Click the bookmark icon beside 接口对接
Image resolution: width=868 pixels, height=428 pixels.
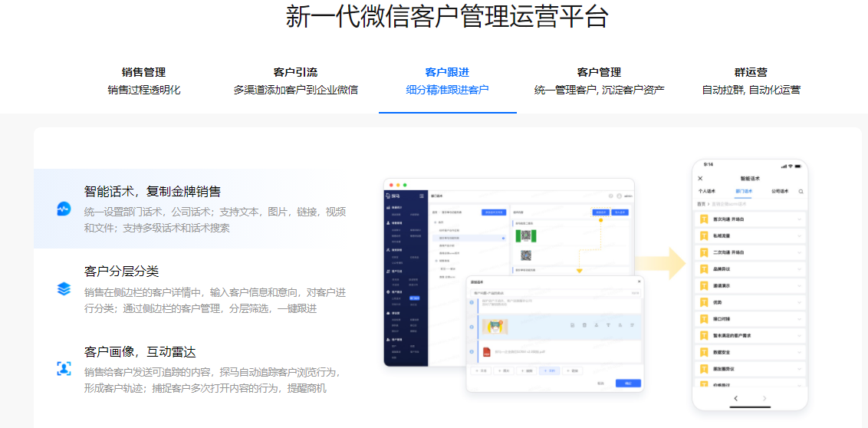click(x=704, y=319)
